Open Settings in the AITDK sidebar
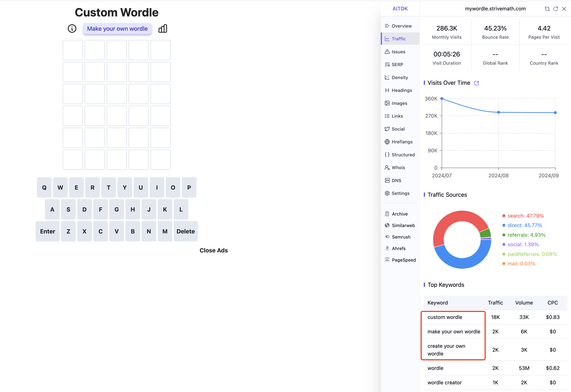 (x=400, y=194)
